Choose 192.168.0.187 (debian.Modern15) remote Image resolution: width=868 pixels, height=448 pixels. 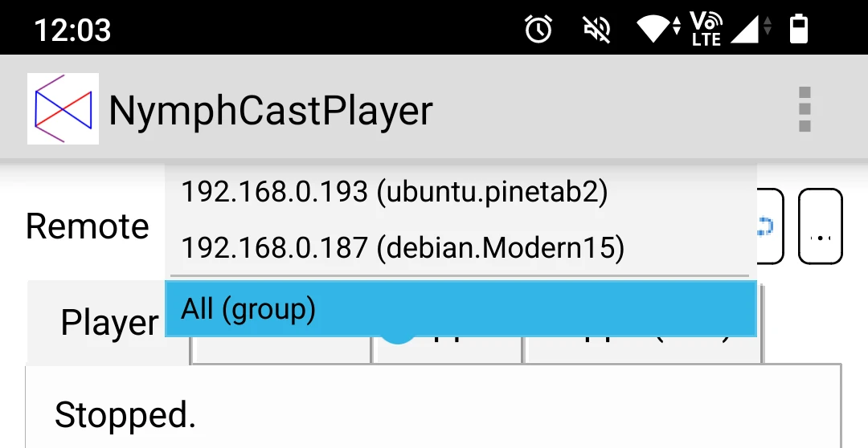click(x=402, y=248)
